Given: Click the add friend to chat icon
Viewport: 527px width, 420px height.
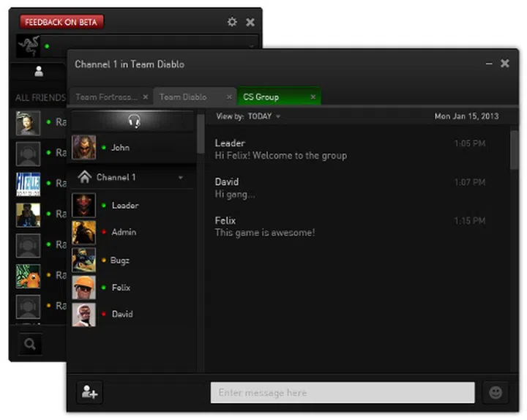Looking at the screenshot, I should tap(89, 392).
